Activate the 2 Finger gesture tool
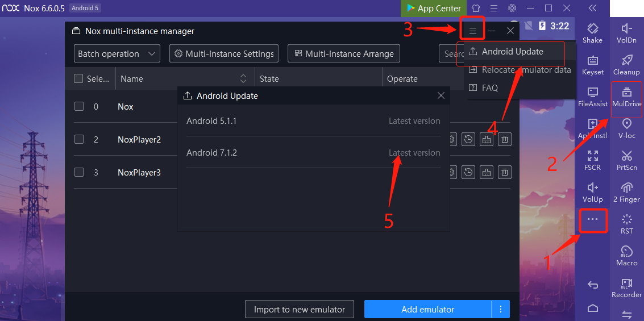 coord(627,192)
